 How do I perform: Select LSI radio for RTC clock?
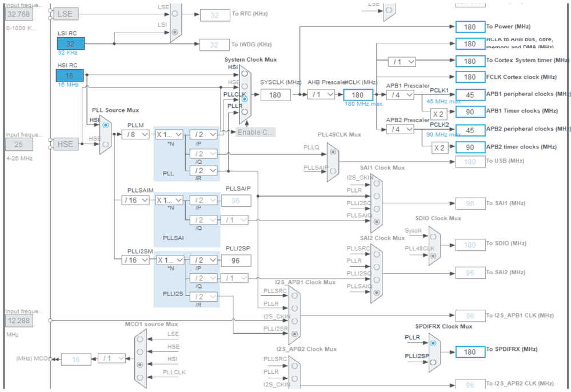175,32
